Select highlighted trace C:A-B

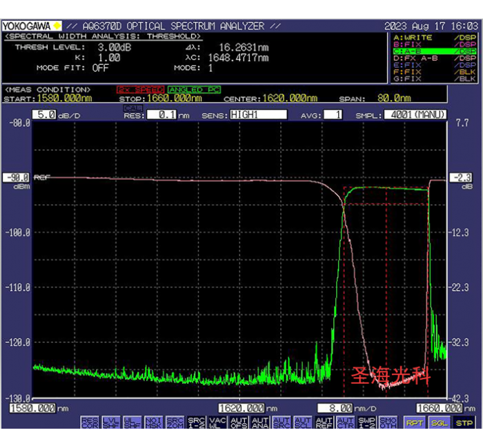click(x=433, y=52)
